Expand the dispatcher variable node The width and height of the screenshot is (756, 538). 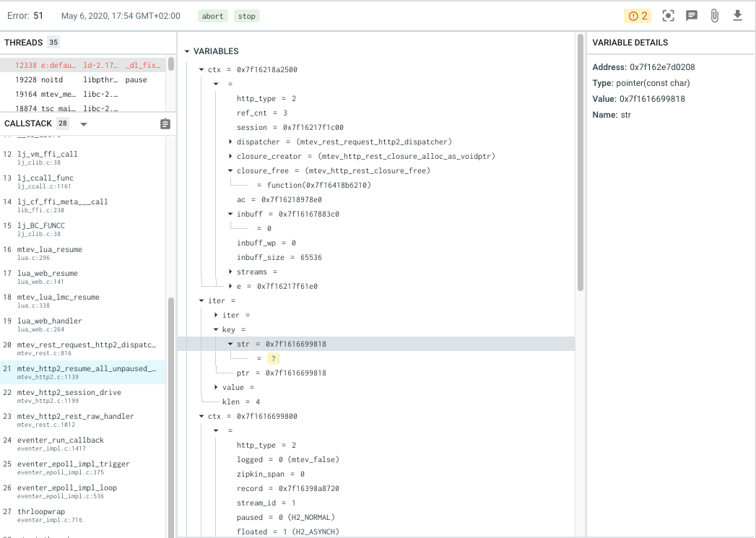pos(230,142)
